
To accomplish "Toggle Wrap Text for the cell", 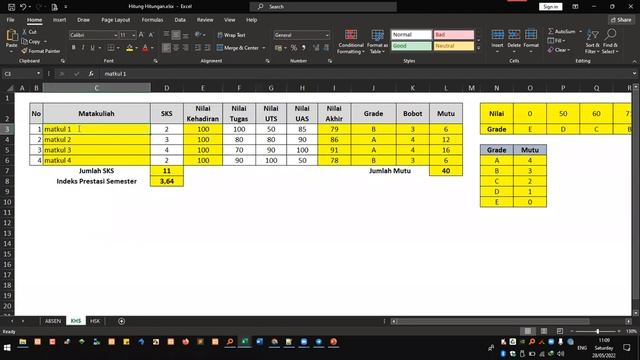I will [231, 35].
